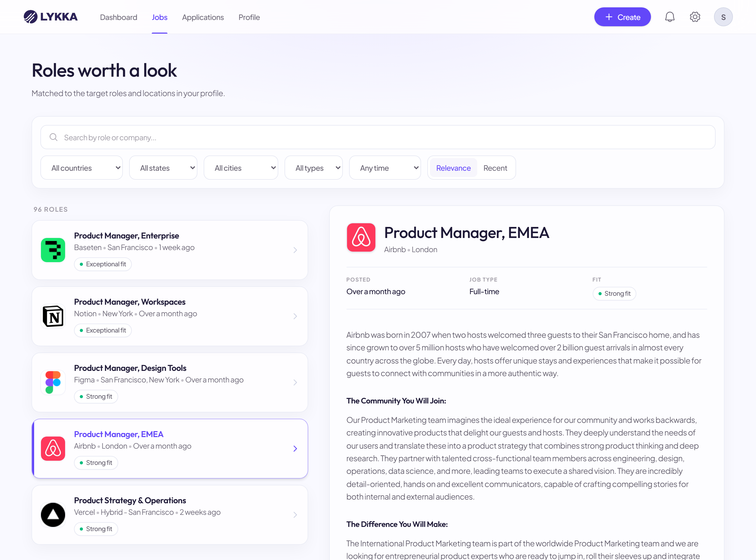Image resolution: width=756 pixels, height=560 pixels.
Task: Click the Notion company logo
Action: pyautogui.click(x=53, y=316)
